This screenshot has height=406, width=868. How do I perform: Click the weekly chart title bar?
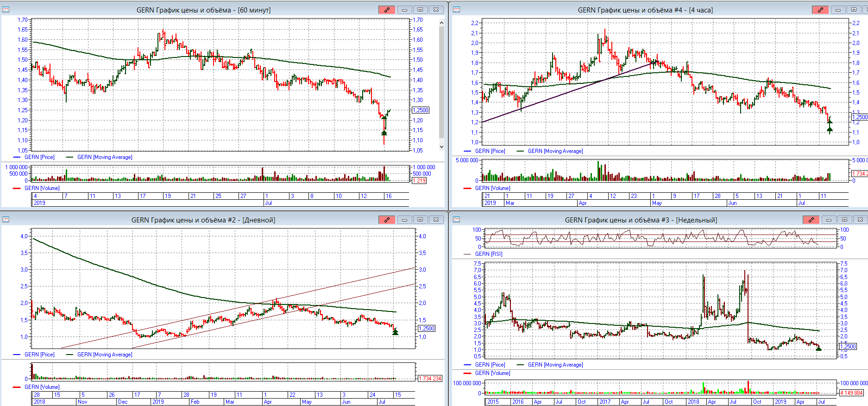pyautogui.click(x=641, y=220)
